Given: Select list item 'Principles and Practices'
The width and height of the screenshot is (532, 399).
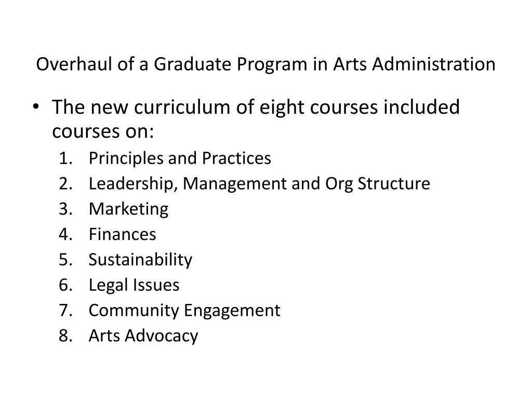Looking at the screenshot, I should pos(180,158).
